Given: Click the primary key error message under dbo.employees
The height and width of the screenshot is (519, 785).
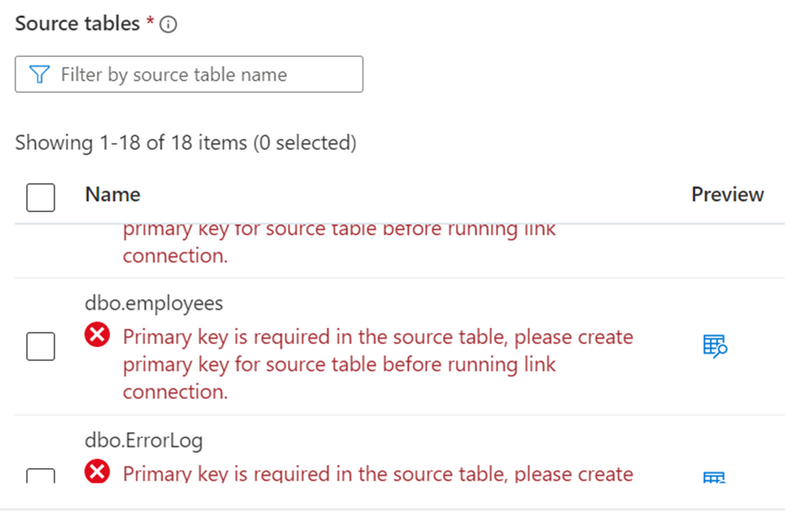Looking at the screenshot, I should [378, 364].
